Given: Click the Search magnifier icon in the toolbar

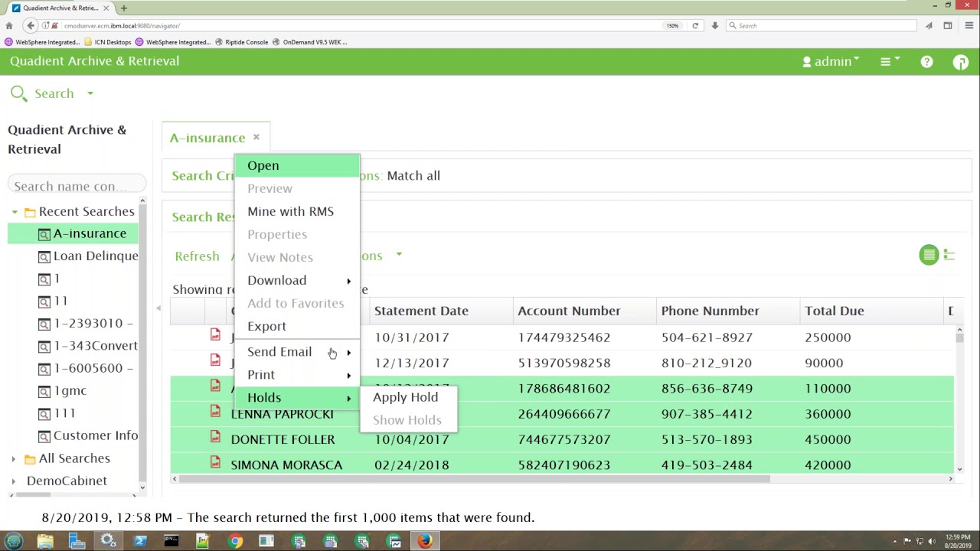Looking at the screenshot, I should 18,93.
